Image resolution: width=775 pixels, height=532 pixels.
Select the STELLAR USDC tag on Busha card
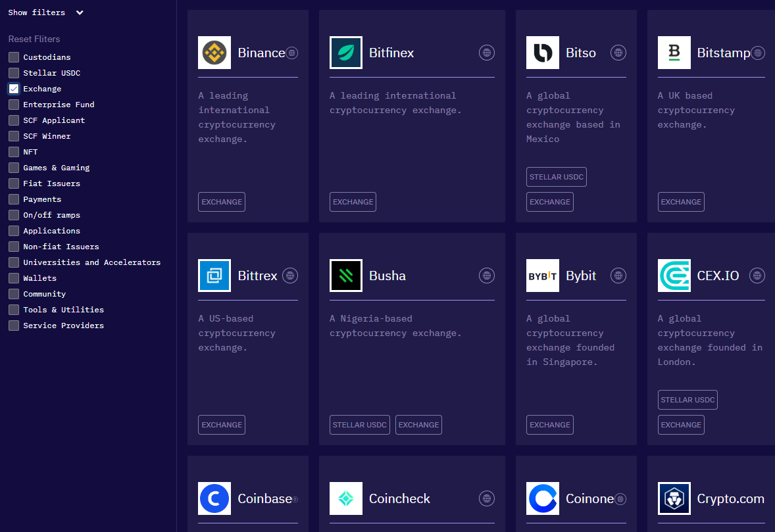pyautogui.click(x=359, y=425)
